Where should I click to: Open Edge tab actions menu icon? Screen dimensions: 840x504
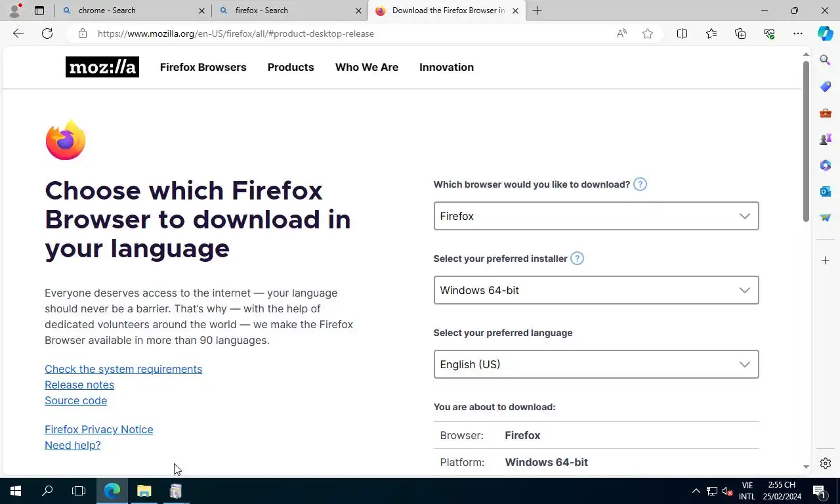coord(39,10)
